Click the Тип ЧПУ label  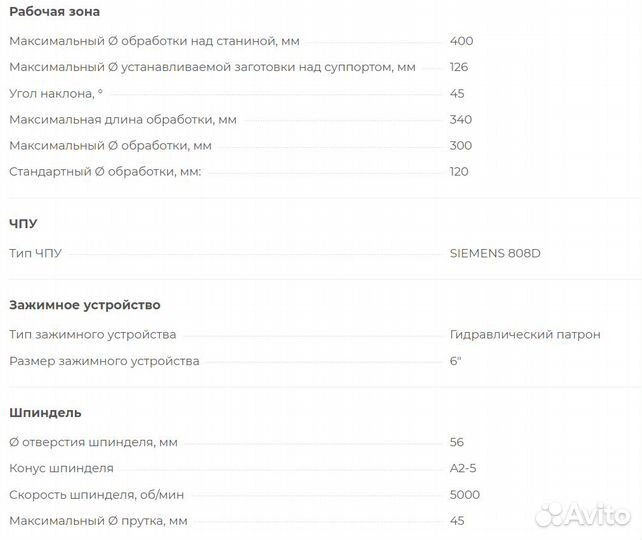[35, 253]
